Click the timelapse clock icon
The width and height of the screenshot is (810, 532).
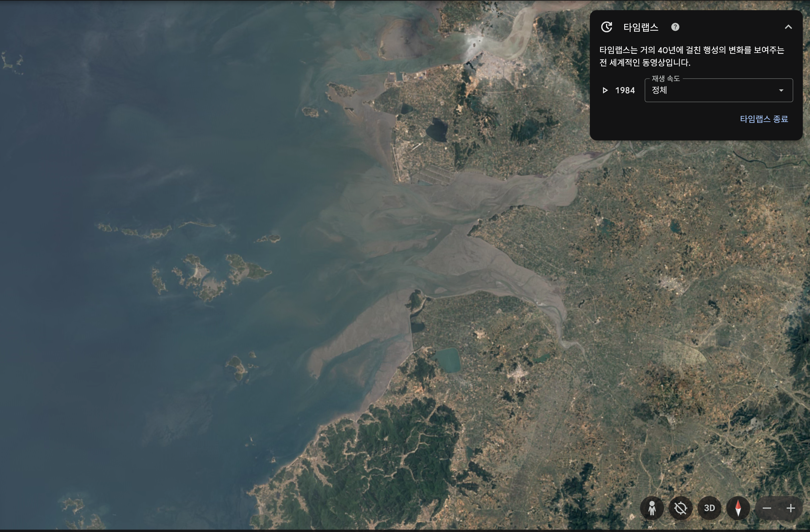point(607,27)
